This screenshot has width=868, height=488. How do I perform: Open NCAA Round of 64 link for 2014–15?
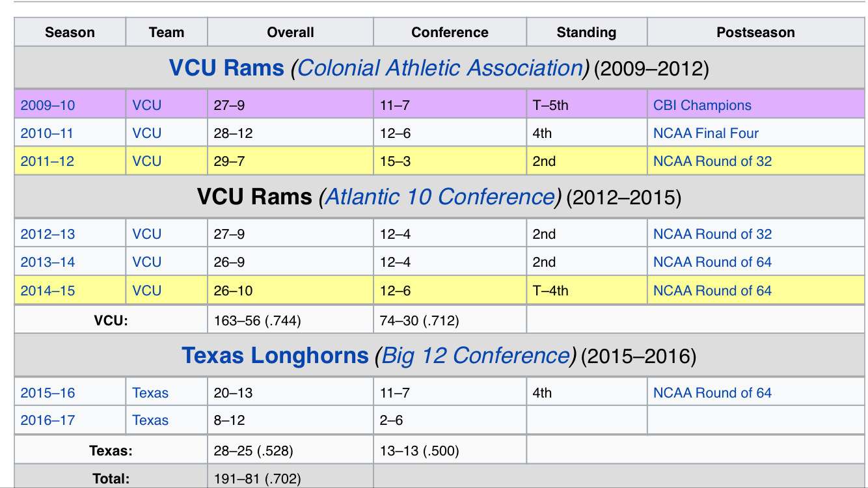click(712, 291)
